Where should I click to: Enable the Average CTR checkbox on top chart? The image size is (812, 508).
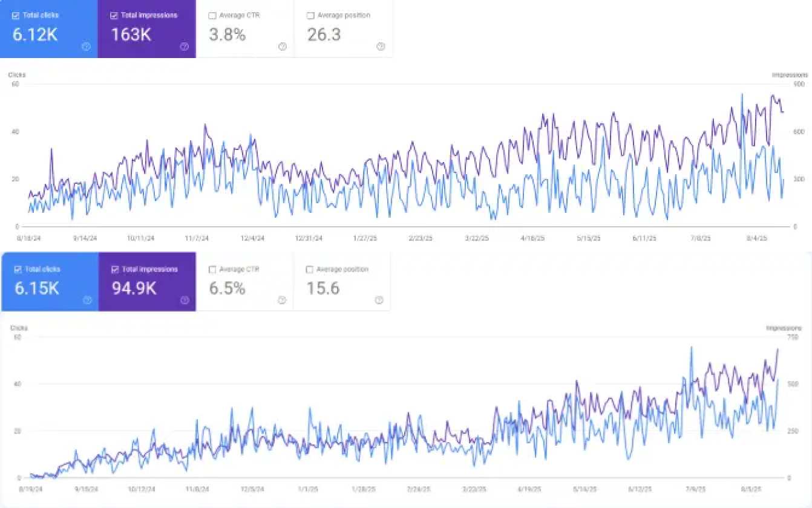(x=212, y=16)
